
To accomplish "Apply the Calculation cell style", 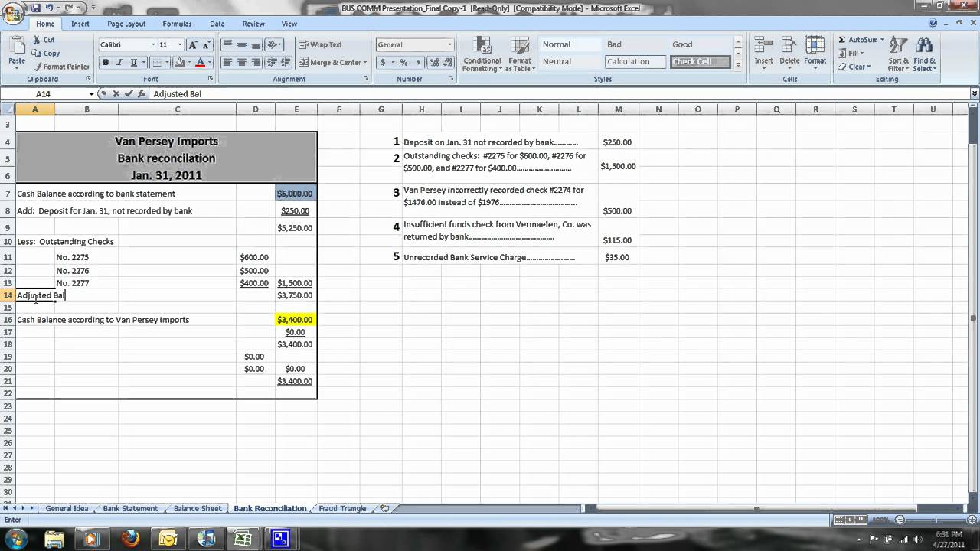I will [635, 61].
